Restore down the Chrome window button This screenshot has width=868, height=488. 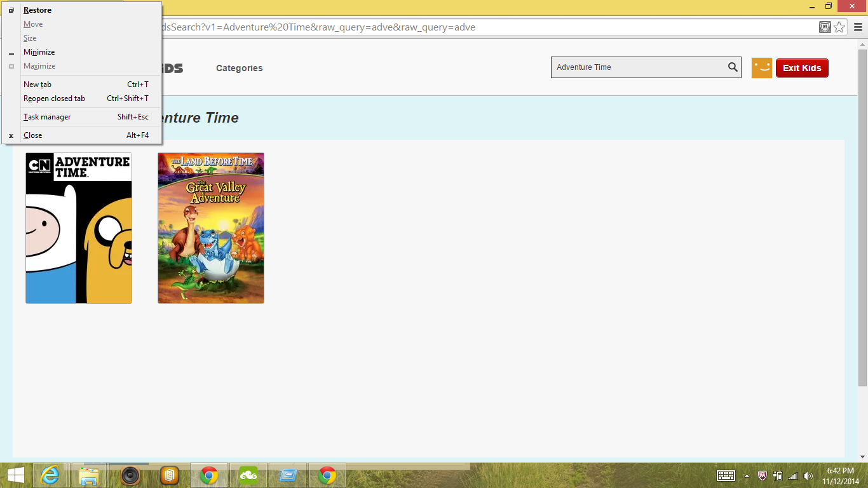(829, 6)
